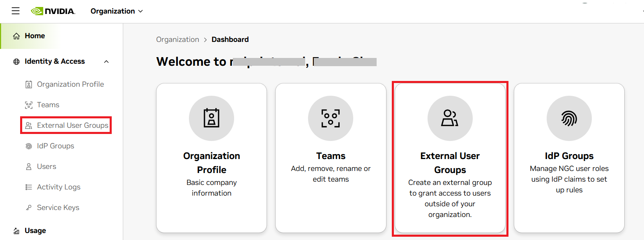Click the IdP Groups card fingerprint icon
Screen dimensions: 644x240
569,118
